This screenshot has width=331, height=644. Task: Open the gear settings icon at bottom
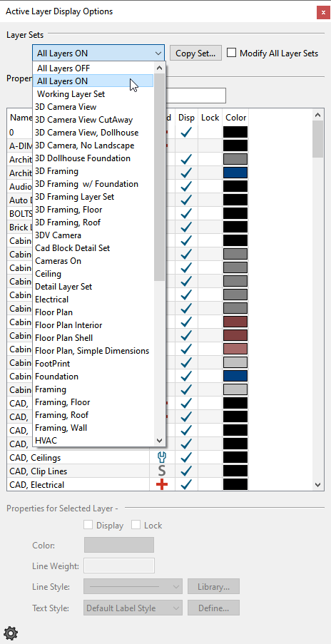click(10, 632)
